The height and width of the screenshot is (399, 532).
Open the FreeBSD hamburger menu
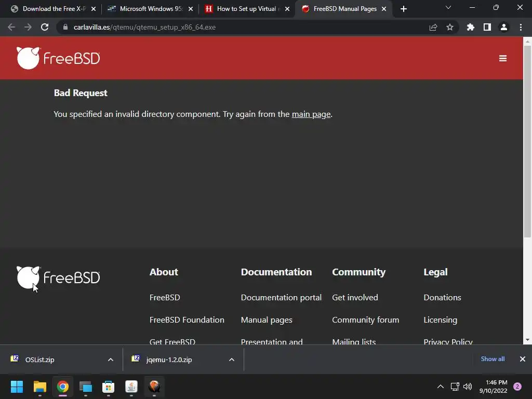pyautogui.click(x=502, y=58)
